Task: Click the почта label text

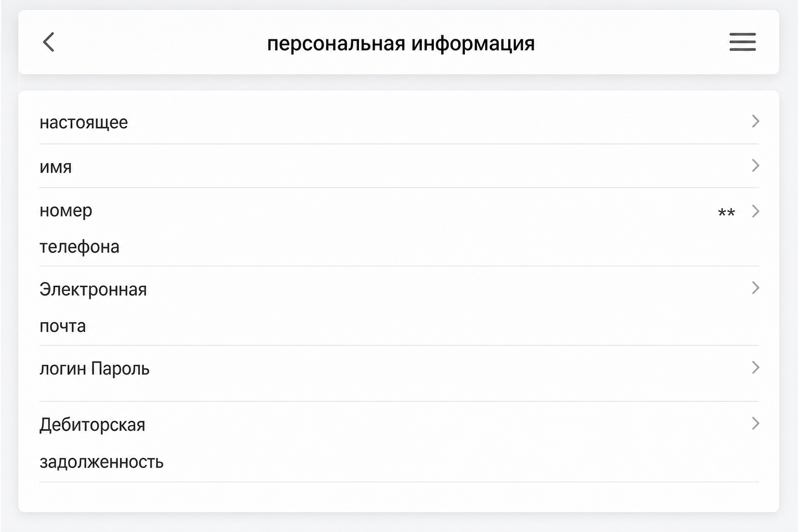Action: pos(63,326)
